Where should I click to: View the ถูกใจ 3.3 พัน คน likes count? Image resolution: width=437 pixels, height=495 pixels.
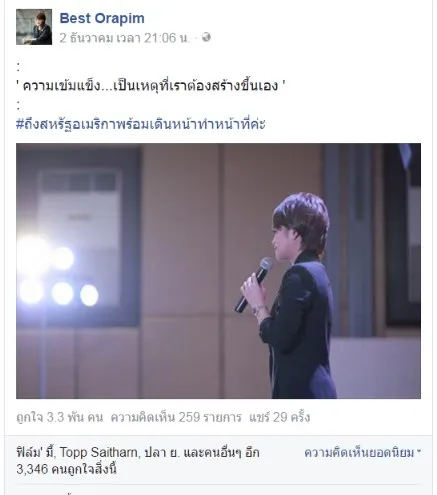(x=60, y=417)
